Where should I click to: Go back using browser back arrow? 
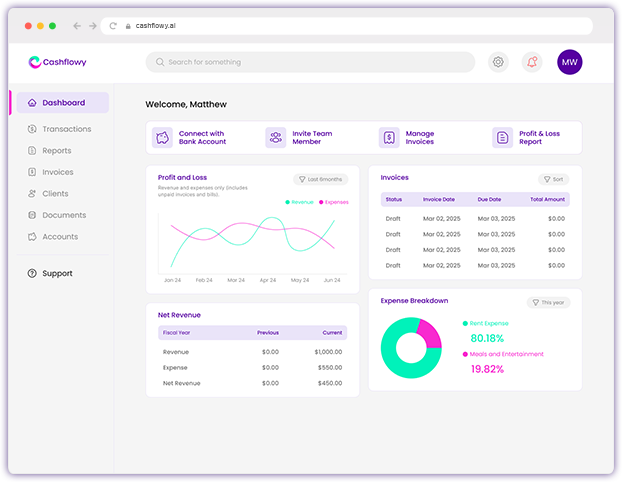click(77, 25)
